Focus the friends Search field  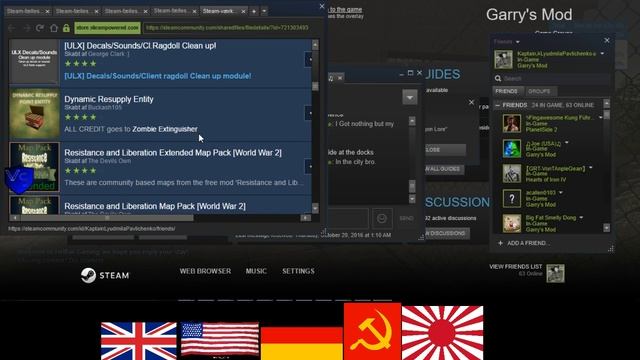pos(556,78)
